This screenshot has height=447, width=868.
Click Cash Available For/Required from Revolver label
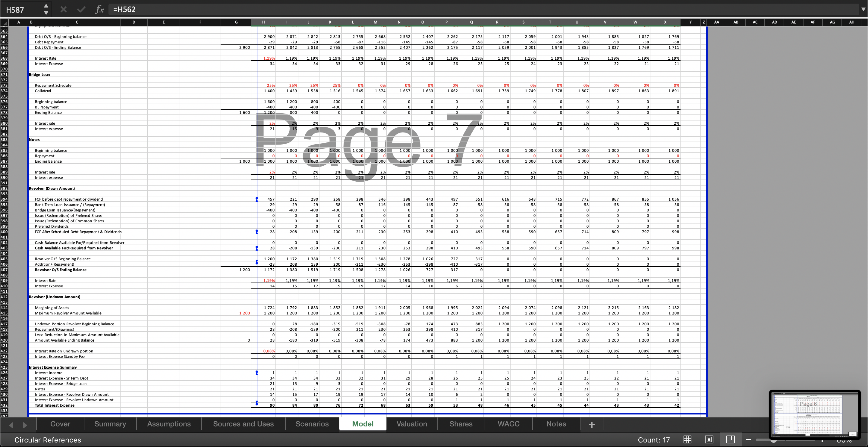(x=74, y=248)
